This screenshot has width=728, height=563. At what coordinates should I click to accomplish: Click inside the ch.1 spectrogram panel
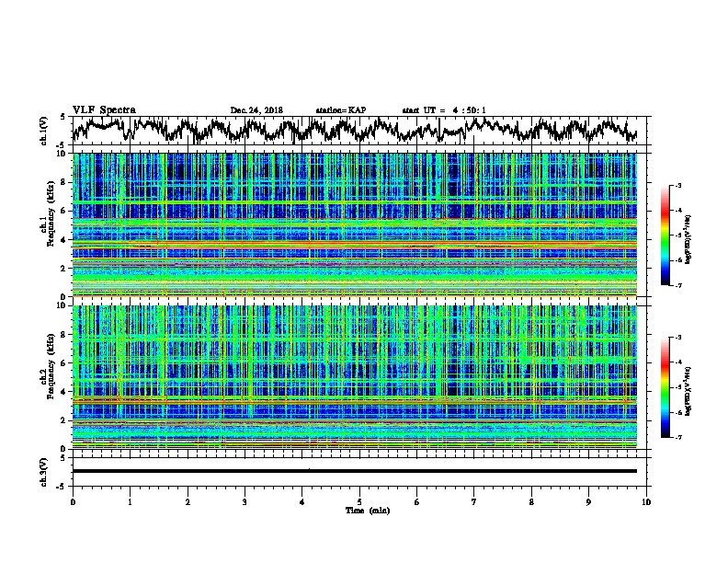click(355, 224)
